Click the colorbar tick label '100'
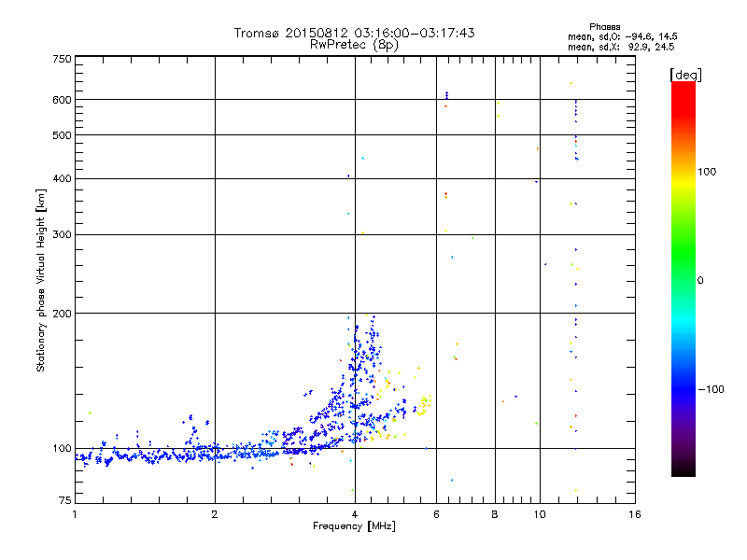This screenshot has width=747, height=560. click(707, 172)
